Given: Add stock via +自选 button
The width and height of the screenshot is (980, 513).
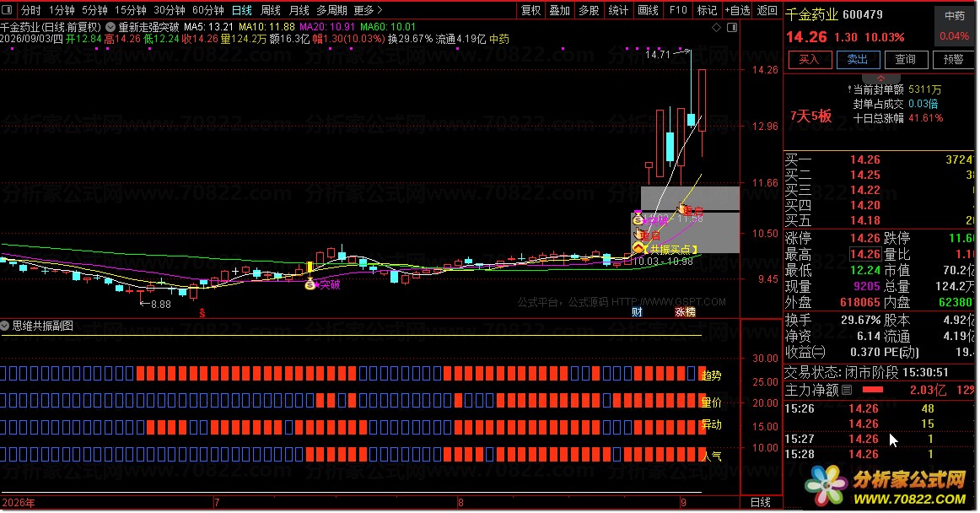Looking at the screenshot, I should click(737, 10).
